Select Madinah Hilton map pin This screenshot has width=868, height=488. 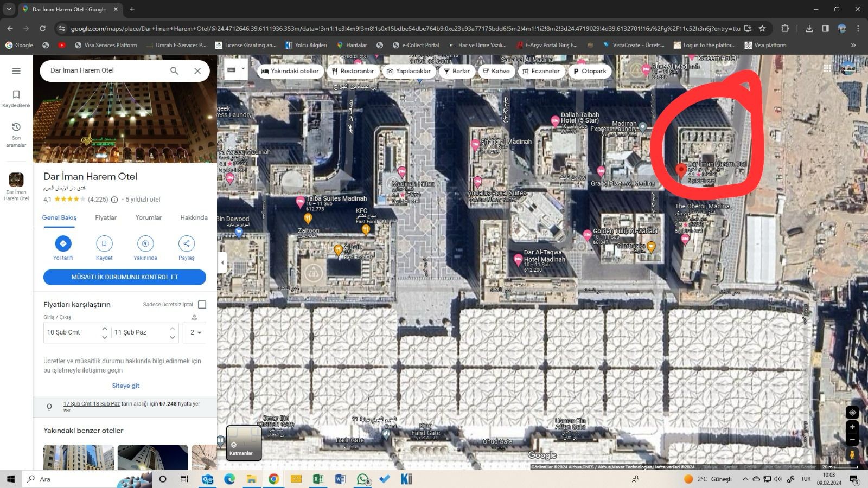(x=402, y=172)
